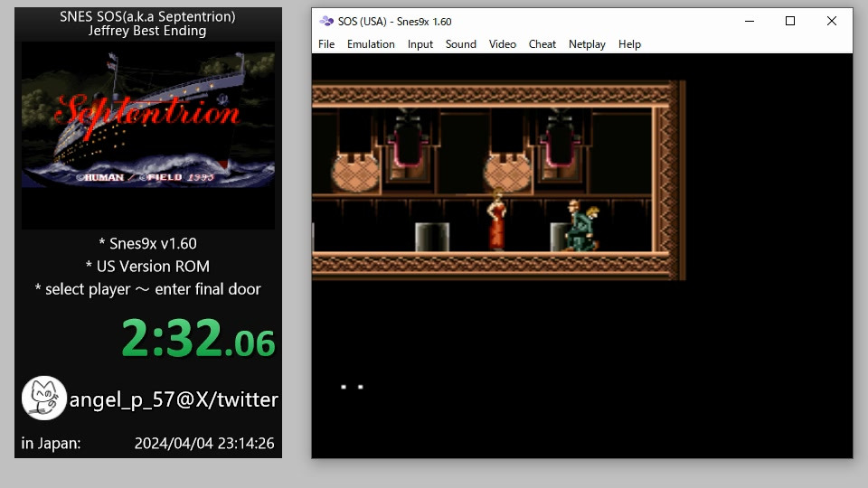Click the date 2024/04/04 23:14:26
Viewport: 868px width, 488px height.
204,443
